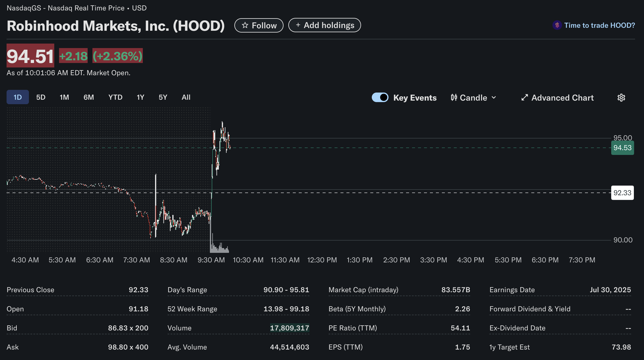Click the candlestick chart type icon

[454, 98]
